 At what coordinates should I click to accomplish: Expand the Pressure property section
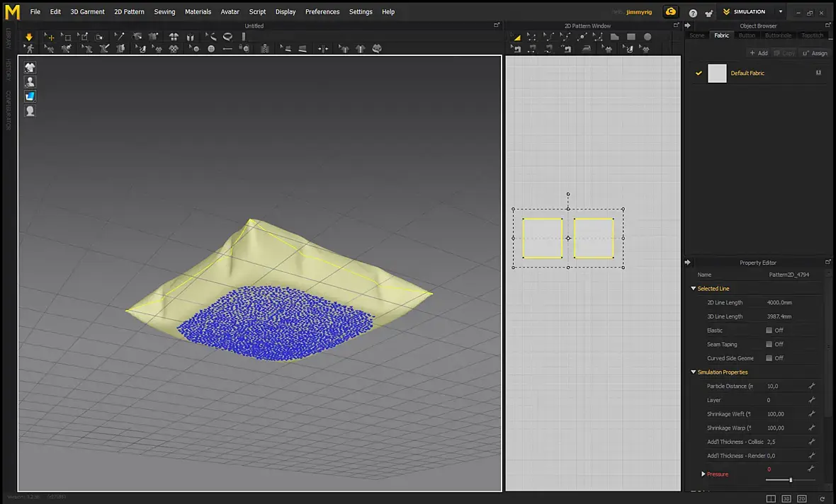tap(703, 474)
